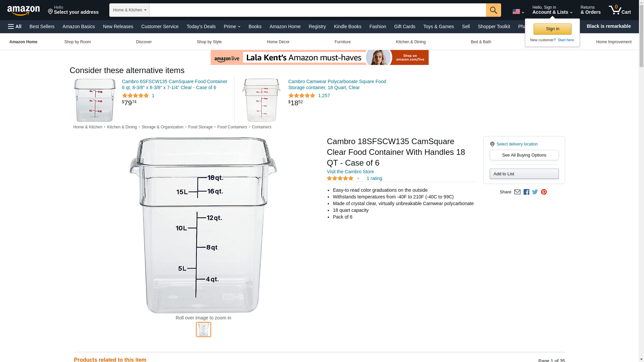Open the Amazon logo home link

(x=23, y=11)
